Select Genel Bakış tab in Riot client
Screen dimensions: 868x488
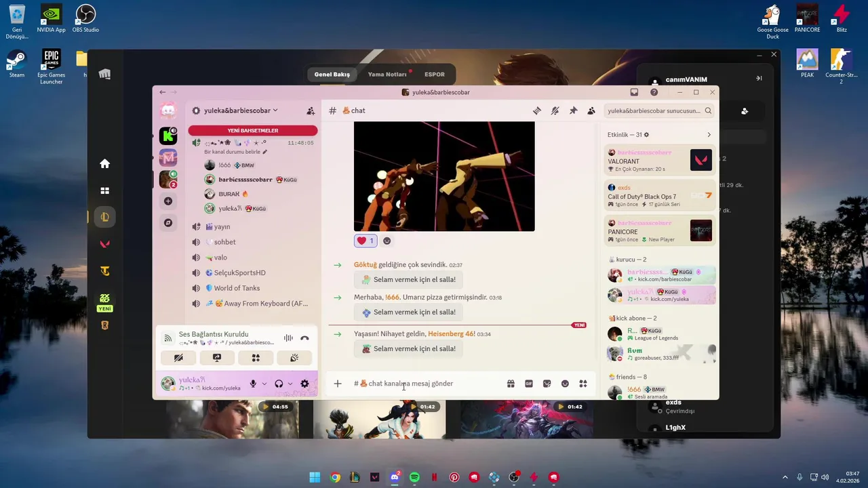pyautogui.click(x=332, y=75)
